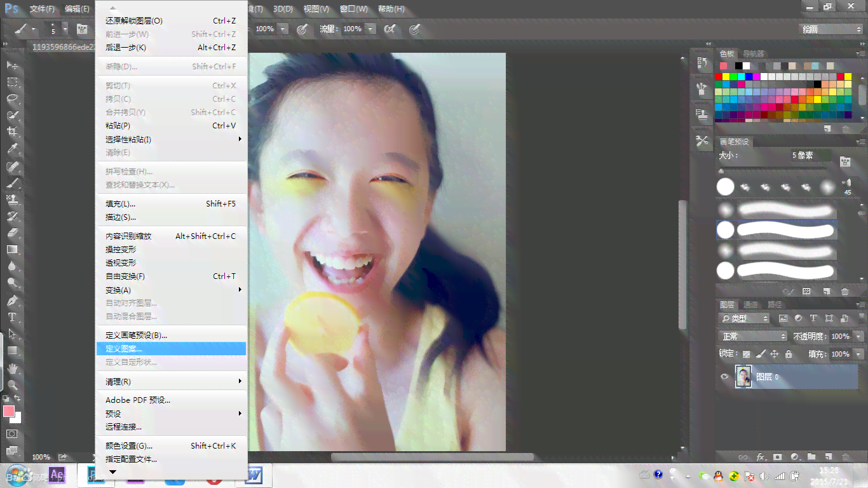Screen dimensions: 868x488
Task: Select the Blur tool
Action: 12,266
